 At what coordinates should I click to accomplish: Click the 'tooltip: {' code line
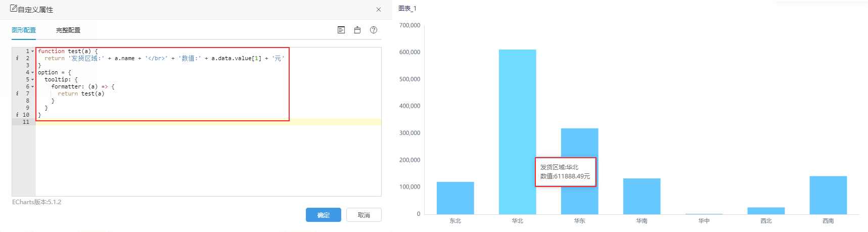pyautogui.click(x=61, y=79)
